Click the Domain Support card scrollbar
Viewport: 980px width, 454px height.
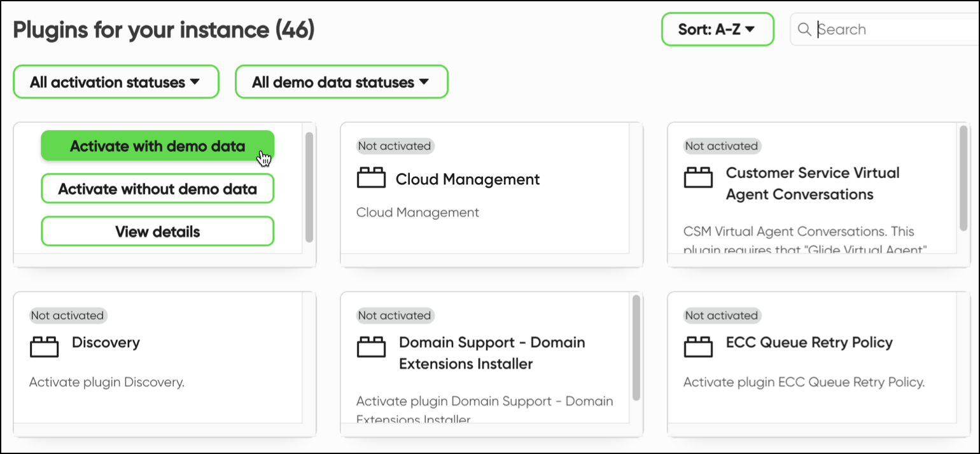636,348
